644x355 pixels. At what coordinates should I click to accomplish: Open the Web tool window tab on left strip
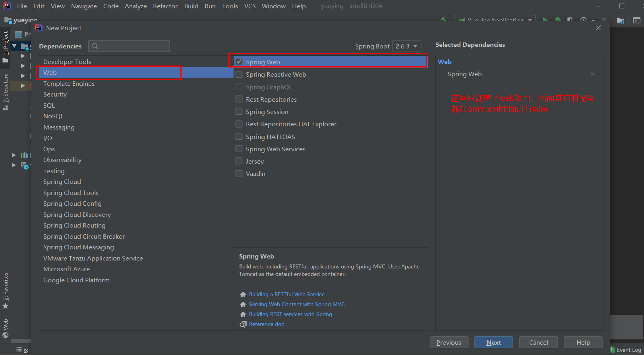click(x=6, y=328)
